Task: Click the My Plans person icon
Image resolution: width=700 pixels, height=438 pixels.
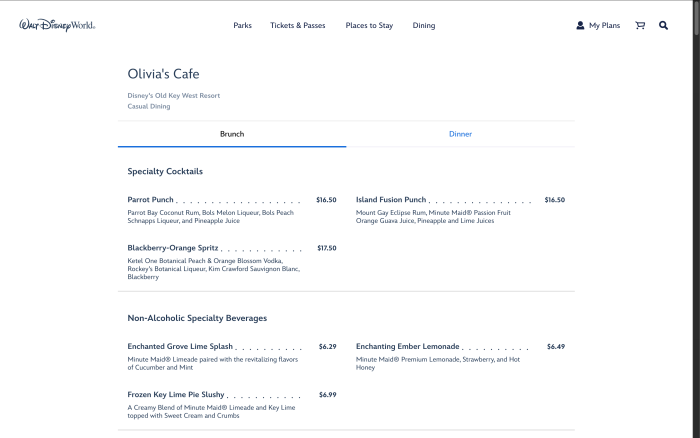Action: tap(580, 25)
